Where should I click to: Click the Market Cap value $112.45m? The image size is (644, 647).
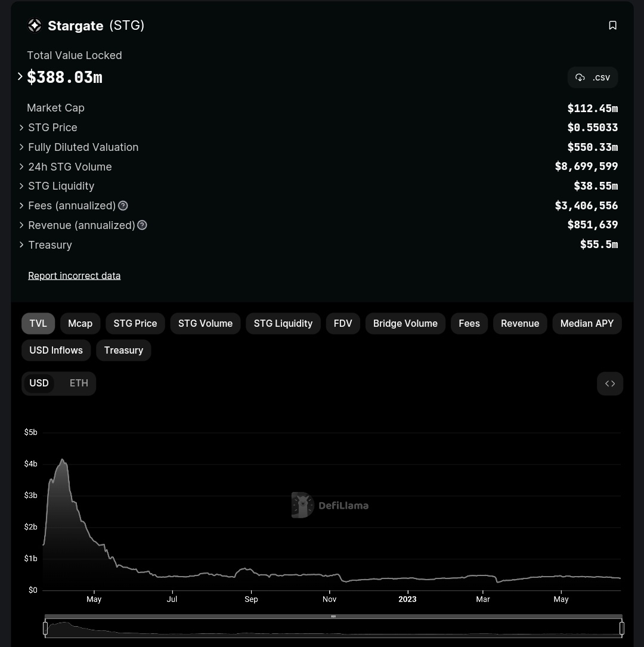coord(593,109)
